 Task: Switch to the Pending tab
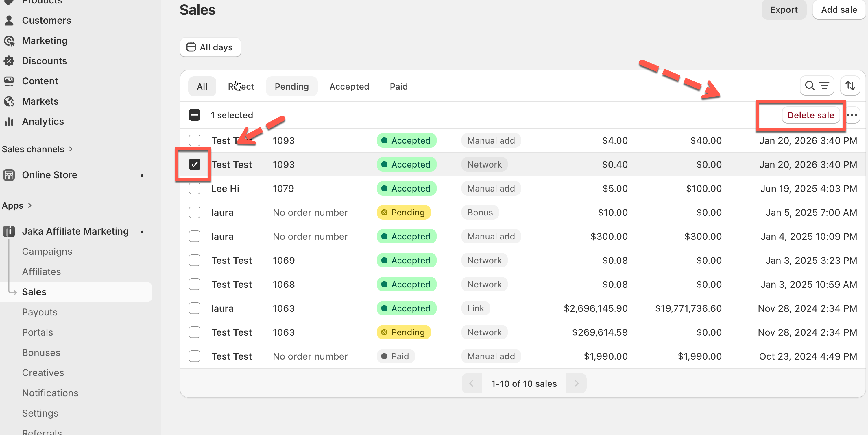pos(291,87)
